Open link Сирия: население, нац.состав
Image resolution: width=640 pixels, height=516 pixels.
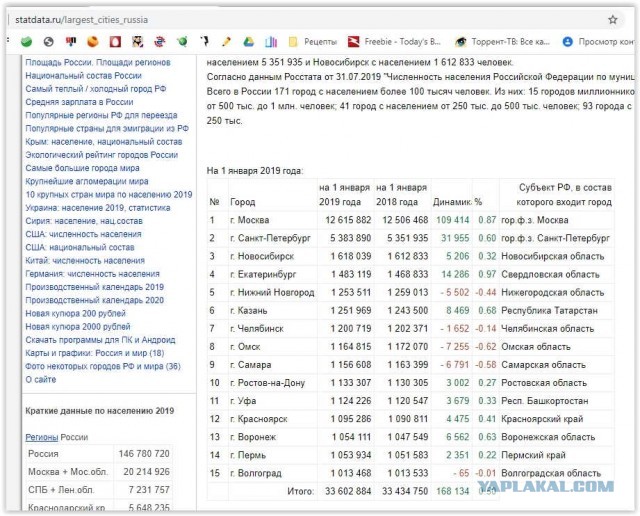pyautogui.click(x=84, y=221)
